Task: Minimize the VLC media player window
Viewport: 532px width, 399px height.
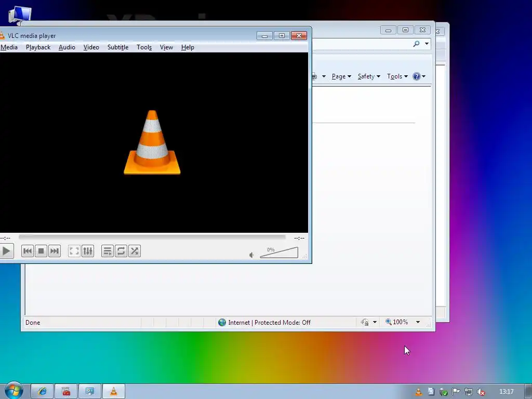Action: (264, 36)
